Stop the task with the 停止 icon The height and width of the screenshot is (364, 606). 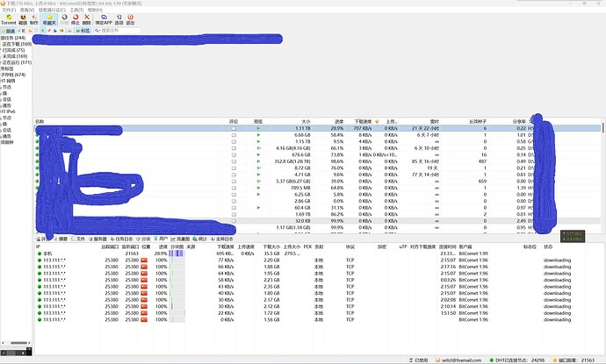(76, 19)
